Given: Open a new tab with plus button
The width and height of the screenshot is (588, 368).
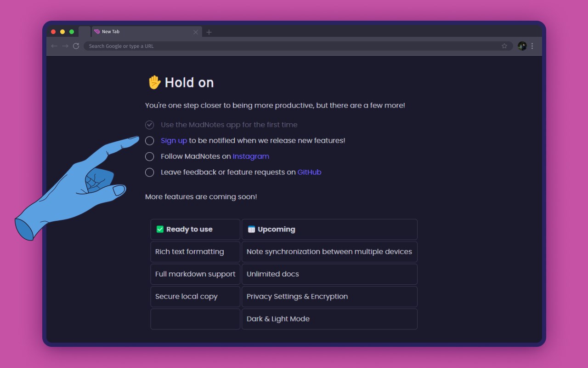Looking at the screenshot, I should point(209,32).
